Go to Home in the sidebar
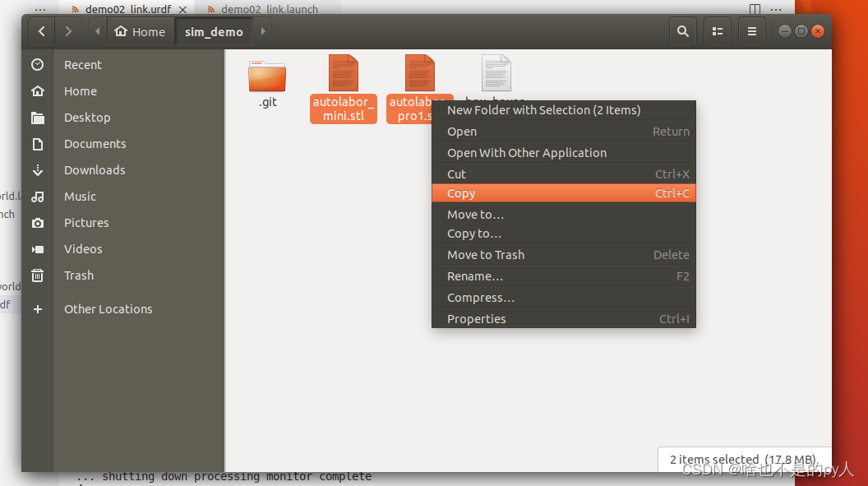The width and height of the screenshot is (868, 486). coord(81,91)
